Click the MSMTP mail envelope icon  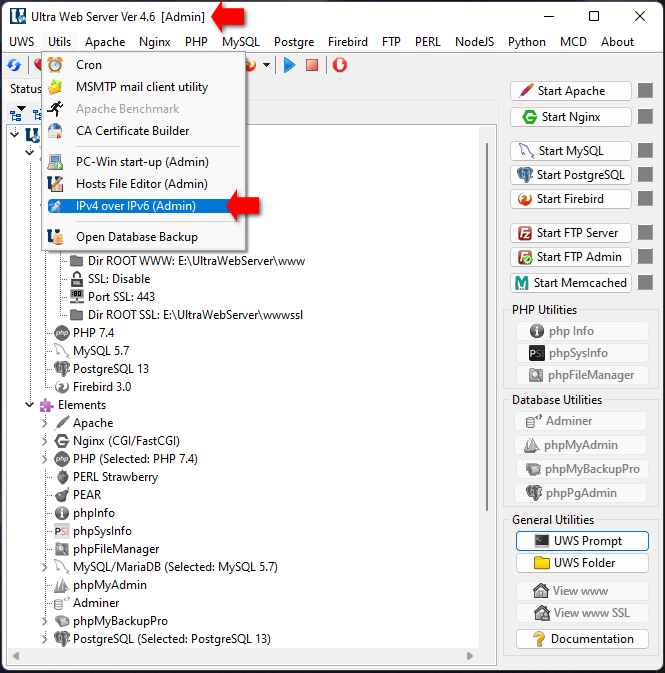coord(55,87)
